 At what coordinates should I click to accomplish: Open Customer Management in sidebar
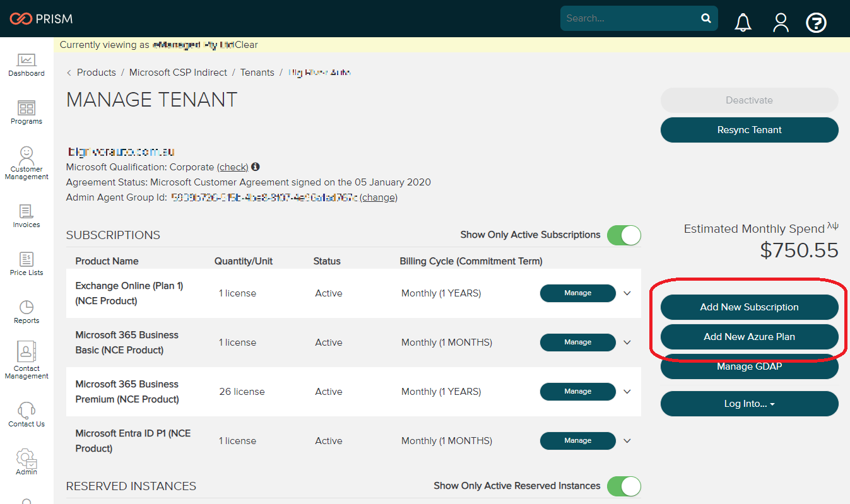click(x=27, y=163)
